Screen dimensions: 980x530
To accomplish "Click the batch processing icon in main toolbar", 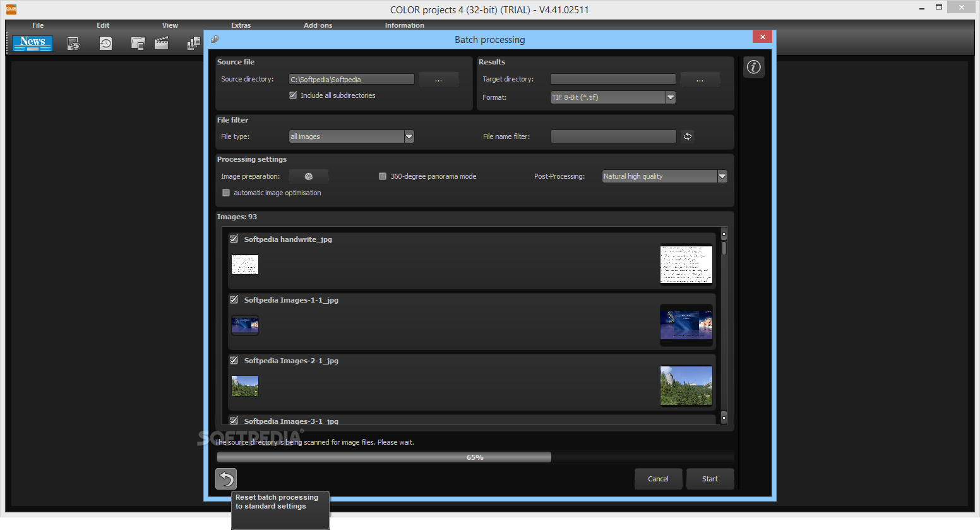I will (x=194, y=44).
